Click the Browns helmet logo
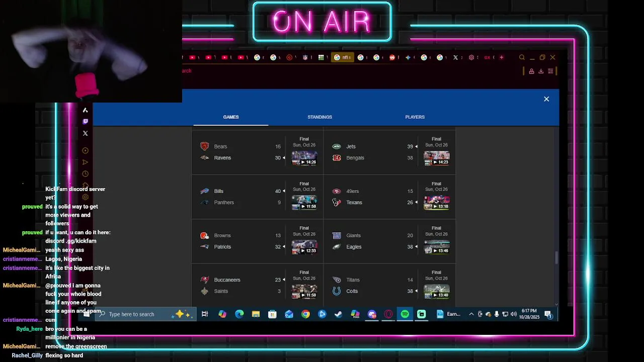Viewport: 644px width, 362px height. click(x=204, y=235)
